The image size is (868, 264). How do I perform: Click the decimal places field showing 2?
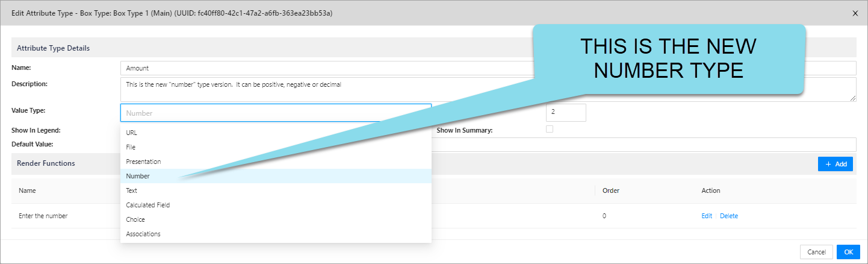(565, 112)
